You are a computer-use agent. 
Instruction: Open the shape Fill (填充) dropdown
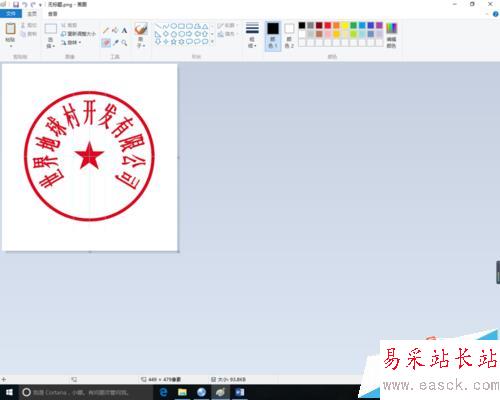pyautogui.click(x=227, y=34)
